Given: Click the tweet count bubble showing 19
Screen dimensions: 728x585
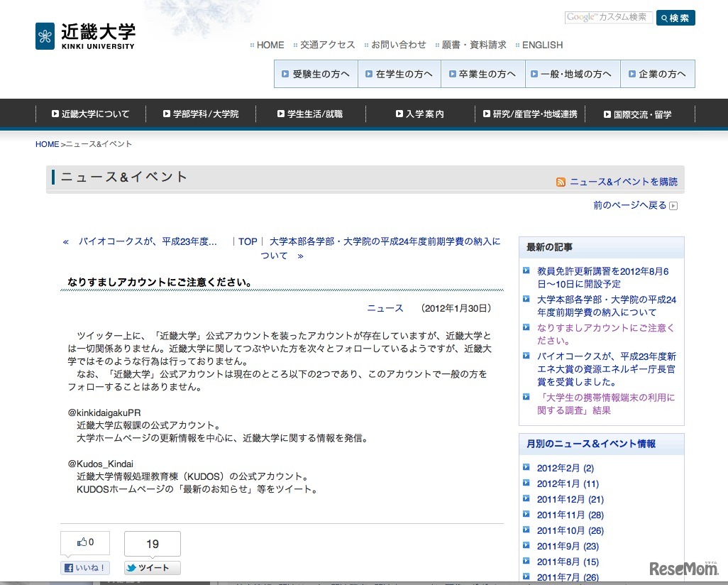Looking at the screenshot, I should click(152, 544).
